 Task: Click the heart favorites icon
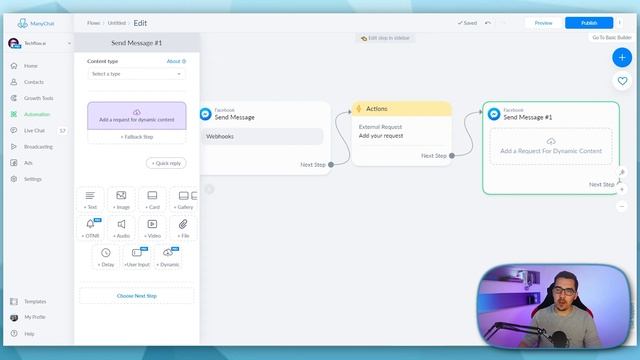click(622, 81)
